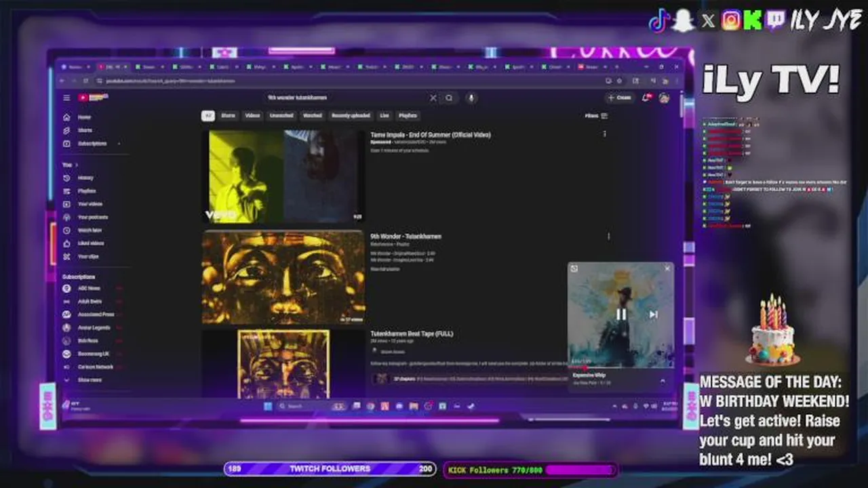Open options for Tame Impala result
The image size is (868, 488).
point(604,134)
